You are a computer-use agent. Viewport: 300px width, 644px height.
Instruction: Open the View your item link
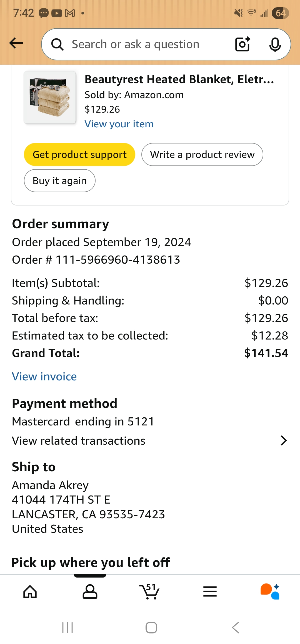(119, 124)
